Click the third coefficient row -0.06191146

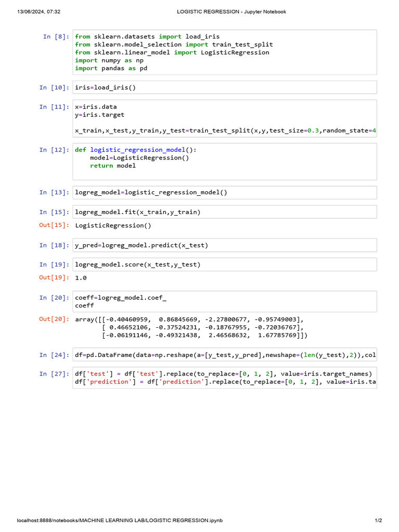click(205, 335)
